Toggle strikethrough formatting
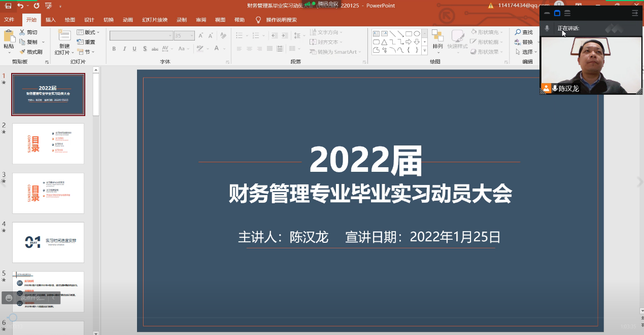 [155, 49]
